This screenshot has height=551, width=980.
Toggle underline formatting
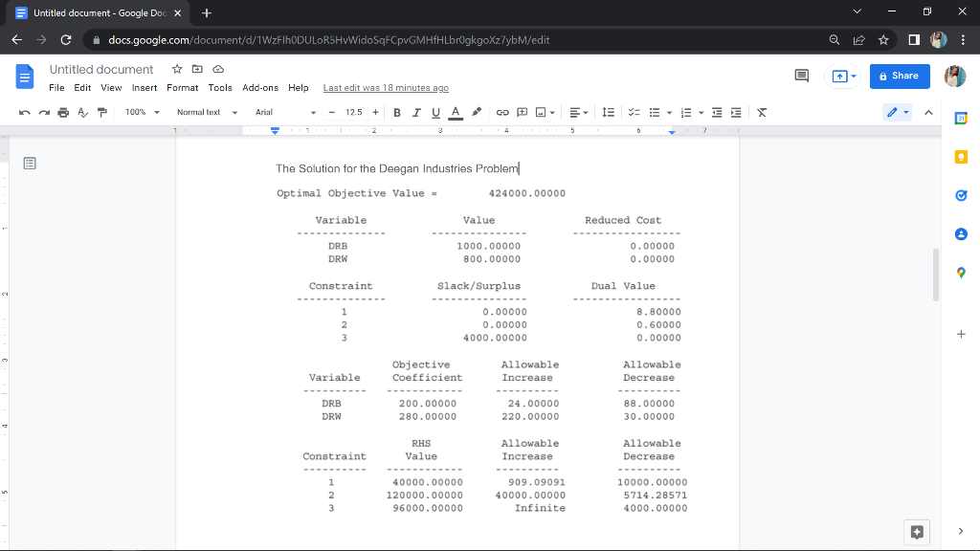coord(435,113)
